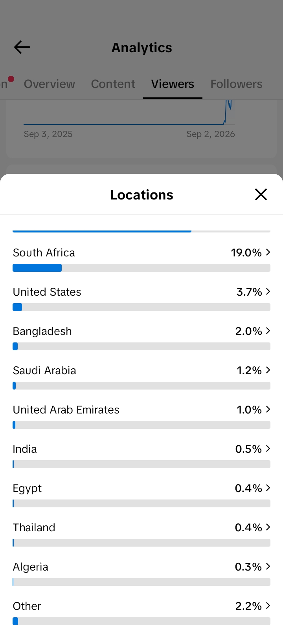
Task: Open the Followers tab
Action: [236, 84]
